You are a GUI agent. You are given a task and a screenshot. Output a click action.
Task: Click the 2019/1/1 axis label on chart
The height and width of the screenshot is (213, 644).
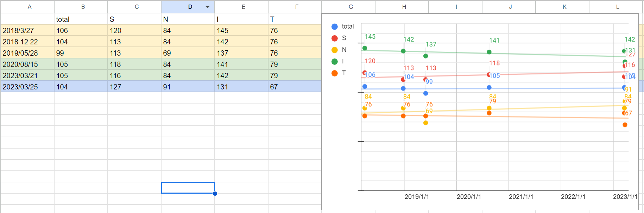point(417,197)
